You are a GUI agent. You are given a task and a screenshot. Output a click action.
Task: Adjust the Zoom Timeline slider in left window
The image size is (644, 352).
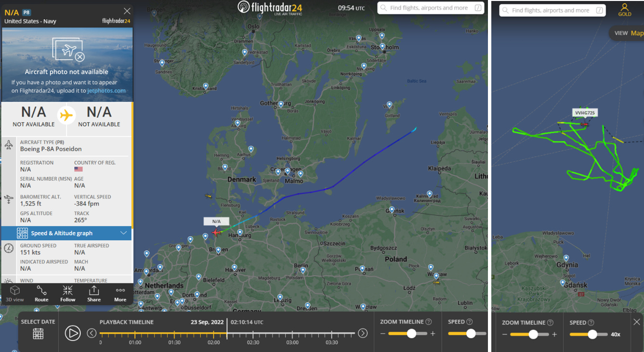pyautogui.click(x=411, y=333)
